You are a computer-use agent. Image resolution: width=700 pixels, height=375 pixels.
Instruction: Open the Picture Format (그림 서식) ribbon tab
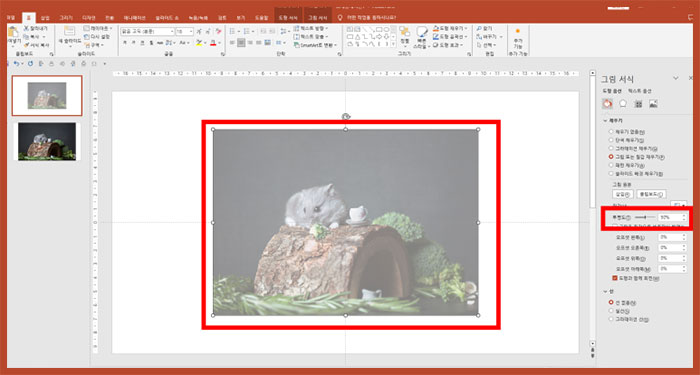tap(318, 17)
